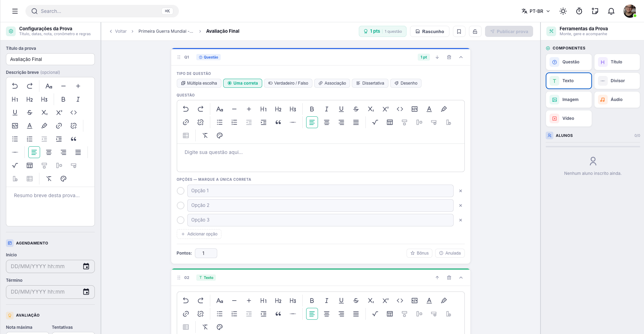Insert math formula in Q1 editor
Screen dimensions: 644x334
(375, 122)
